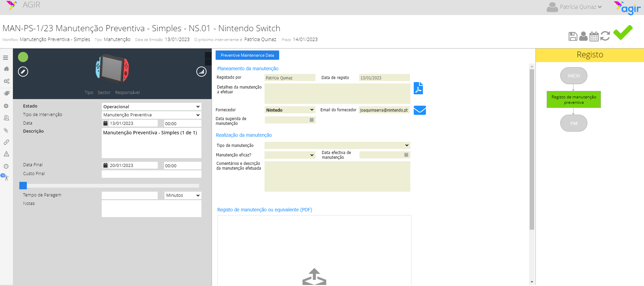Click the upload icon in the PDF record area
This screenshot has height=286, width=644.
tap(314, 277)
